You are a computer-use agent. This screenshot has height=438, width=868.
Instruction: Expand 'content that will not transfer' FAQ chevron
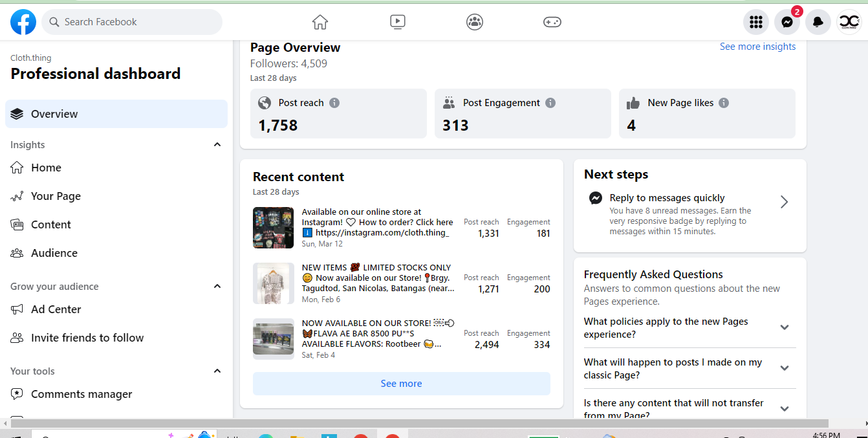tap(785, 409)
